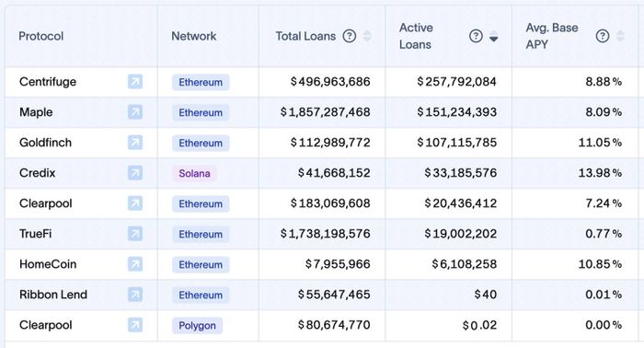Select the Maple protocol name
Screen dimensions: 644x348
tap(36, 112)
